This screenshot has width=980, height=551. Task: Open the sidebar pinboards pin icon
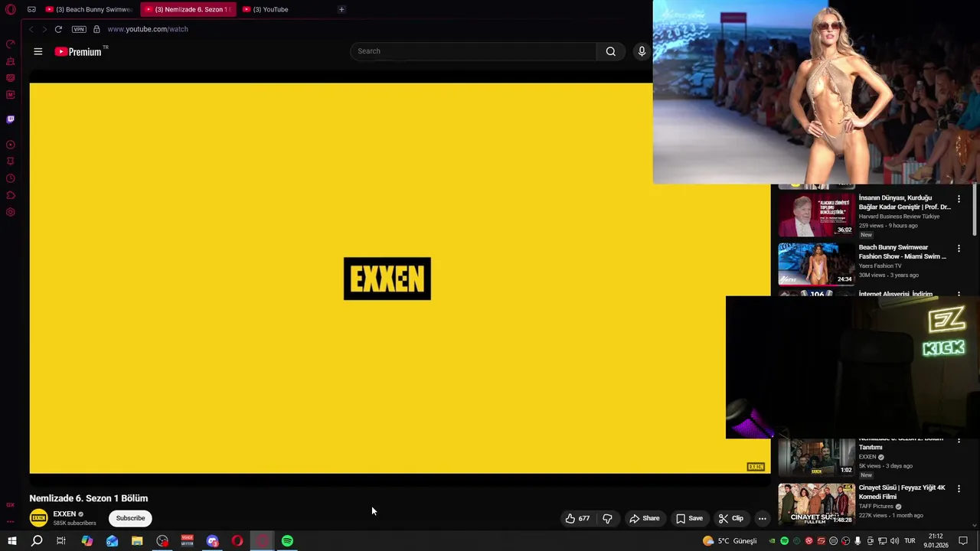click(x=11, y=161)
